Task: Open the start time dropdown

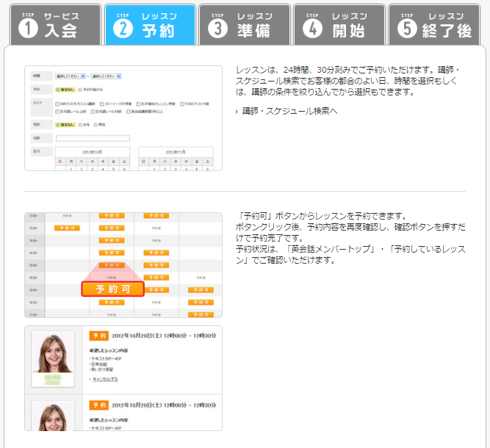Action: [70, 76]
